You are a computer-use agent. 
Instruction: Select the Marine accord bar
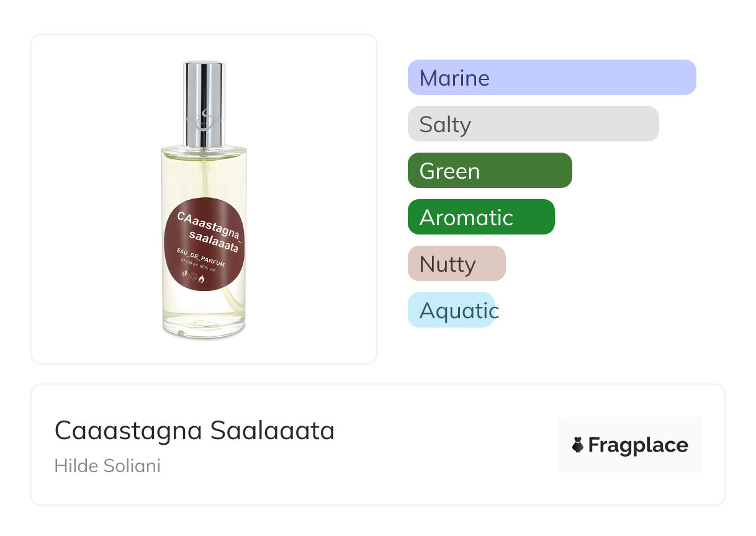point(552,78)
